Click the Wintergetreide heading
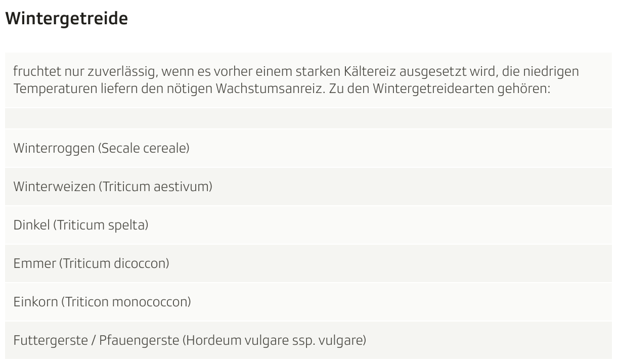Image resolution: width=617 pixels, height=364 pixels. pyautogui.click(x=66, y=19)
